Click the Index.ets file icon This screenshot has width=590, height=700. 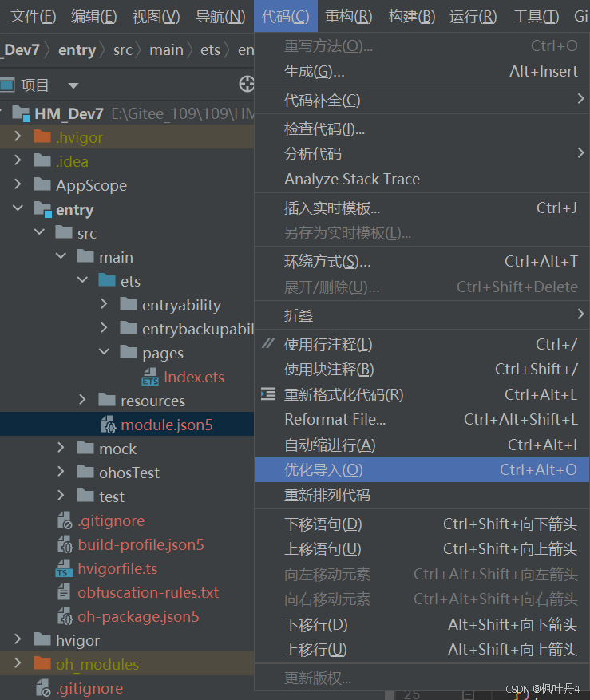pyautogui.click(x=150, y=377)
